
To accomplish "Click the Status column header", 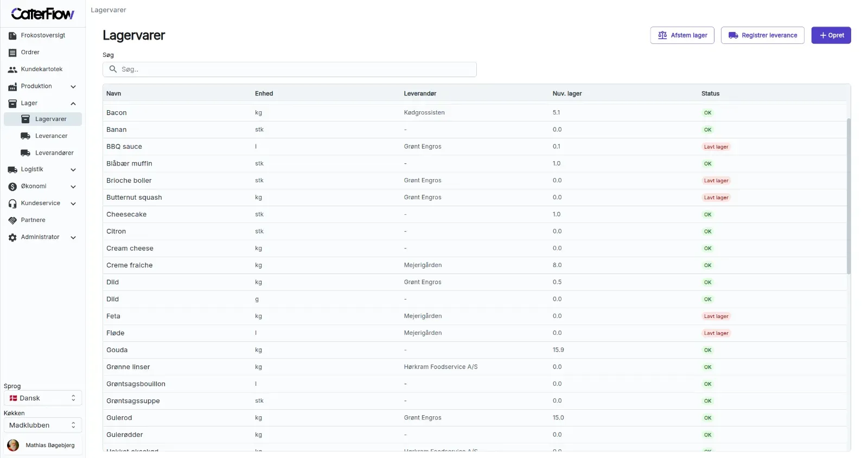I will point(711,94).
